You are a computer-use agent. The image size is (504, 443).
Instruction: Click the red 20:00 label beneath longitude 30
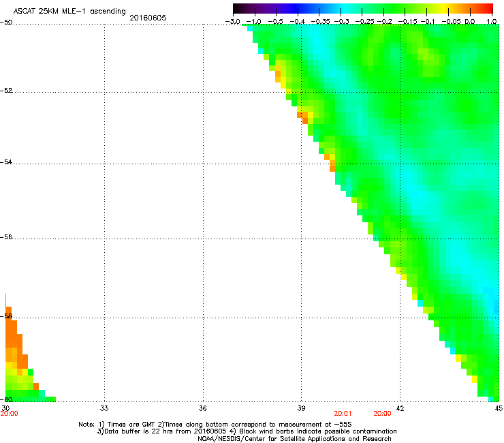tap(10, 414)
